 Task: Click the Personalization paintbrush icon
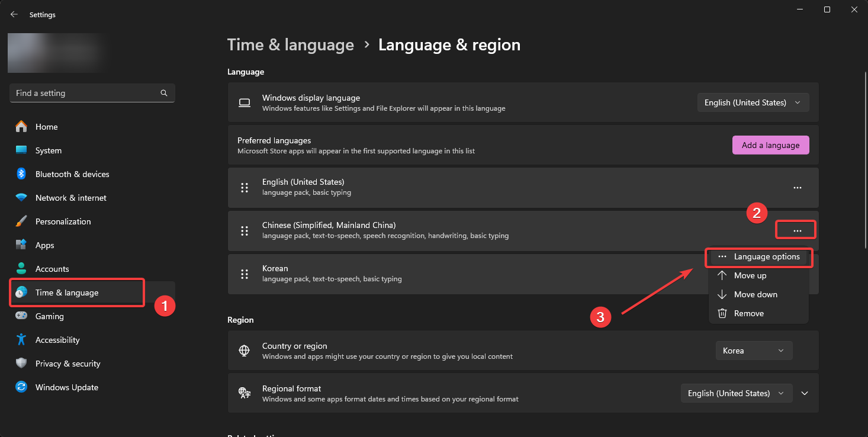(x=21, y=221)
